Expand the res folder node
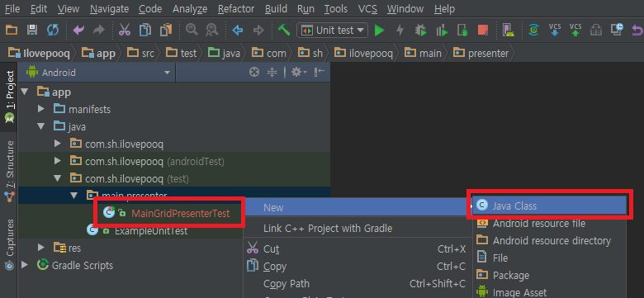Screen dimensions: 644x298 click(x=40, y=248)
